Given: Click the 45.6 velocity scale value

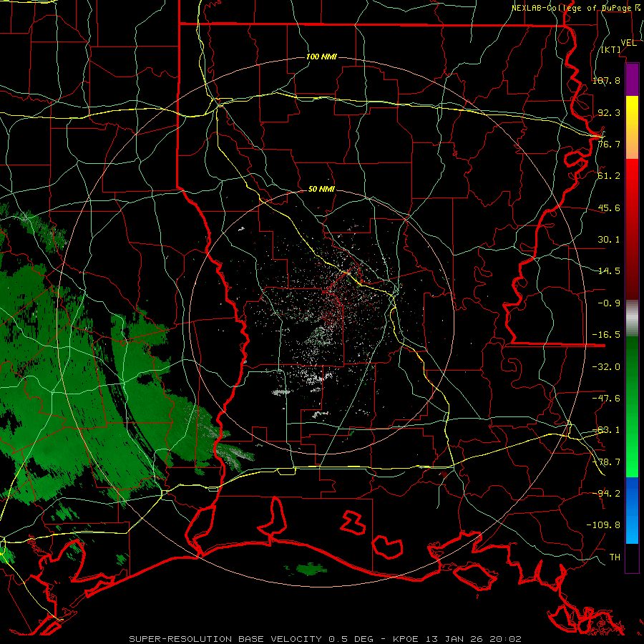Looking at the screenshot, I should coord(609,208).
